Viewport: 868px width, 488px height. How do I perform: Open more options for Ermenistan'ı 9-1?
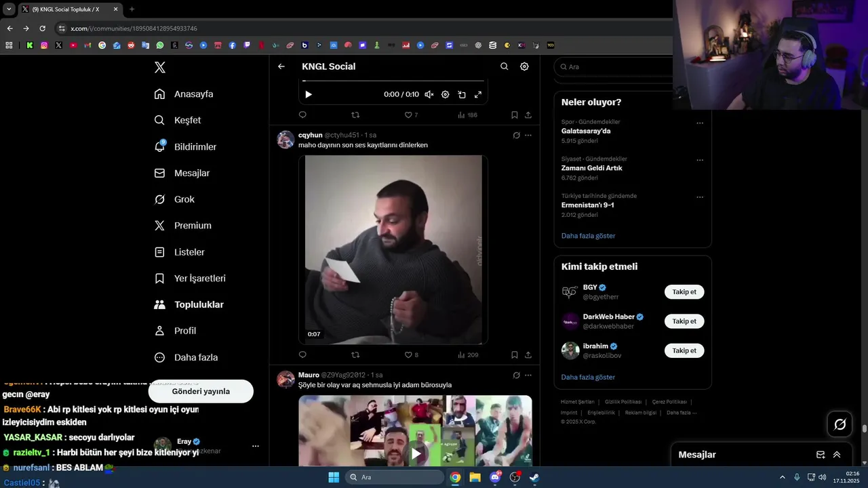point(700,197)
